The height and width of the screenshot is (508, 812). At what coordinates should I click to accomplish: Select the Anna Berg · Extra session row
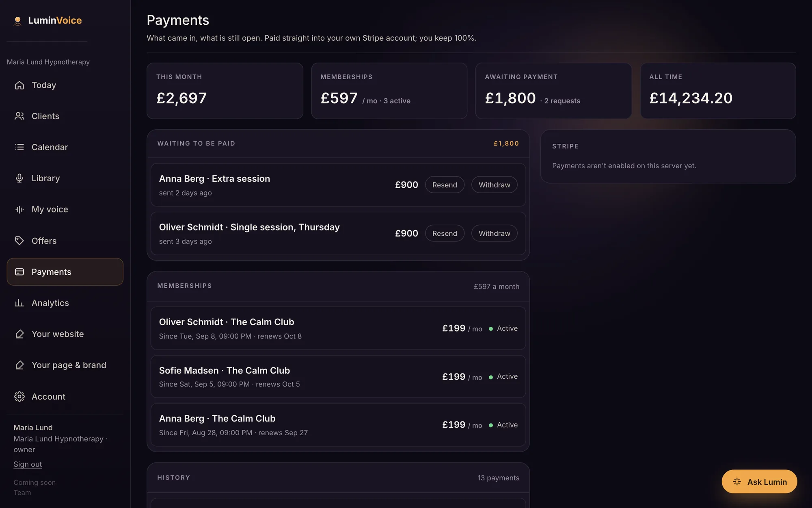(x=338, y=185)
